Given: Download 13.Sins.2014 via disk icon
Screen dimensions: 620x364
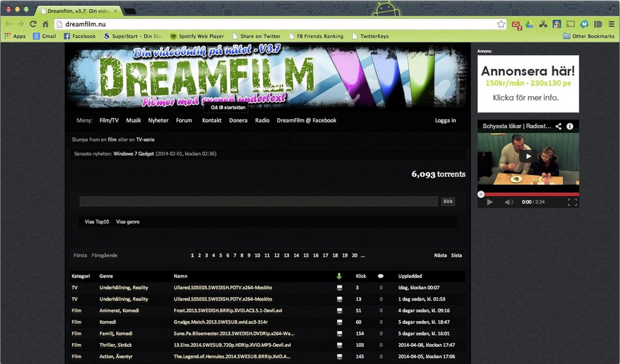Looking at the screenshot, I should pos(339,346).
